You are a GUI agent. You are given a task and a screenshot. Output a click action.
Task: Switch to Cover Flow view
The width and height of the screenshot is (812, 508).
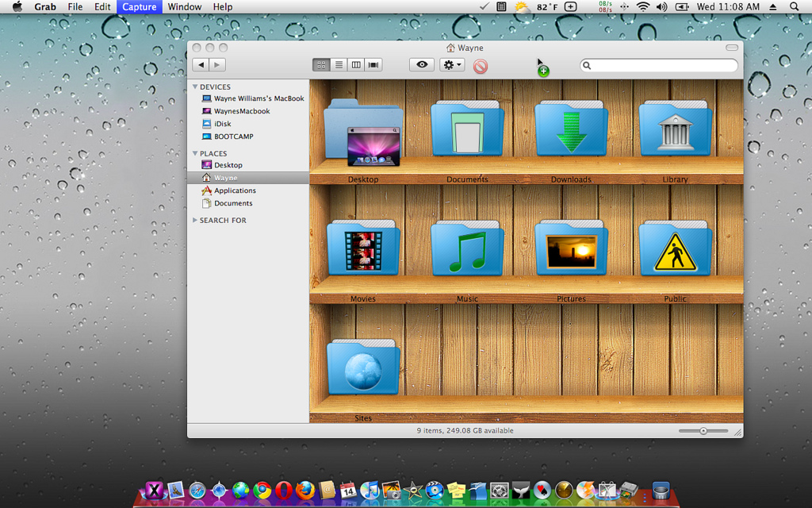(x=373, y=65)
